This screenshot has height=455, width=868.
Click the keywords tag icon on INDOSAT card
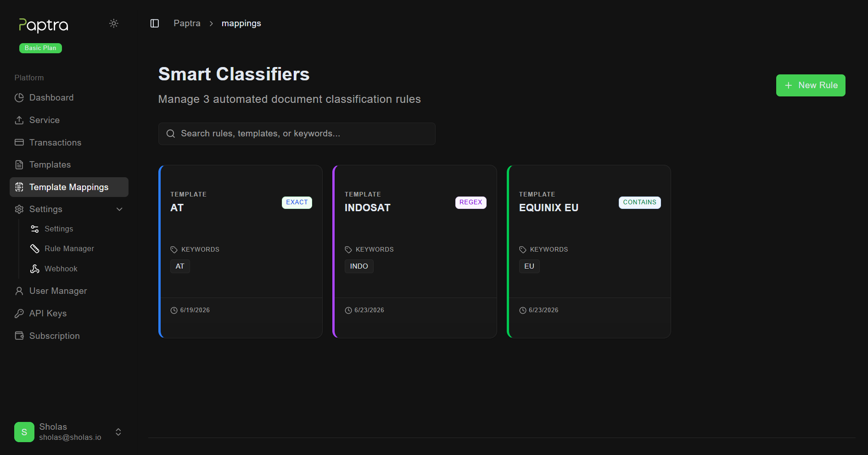click(x=348, y=250)
